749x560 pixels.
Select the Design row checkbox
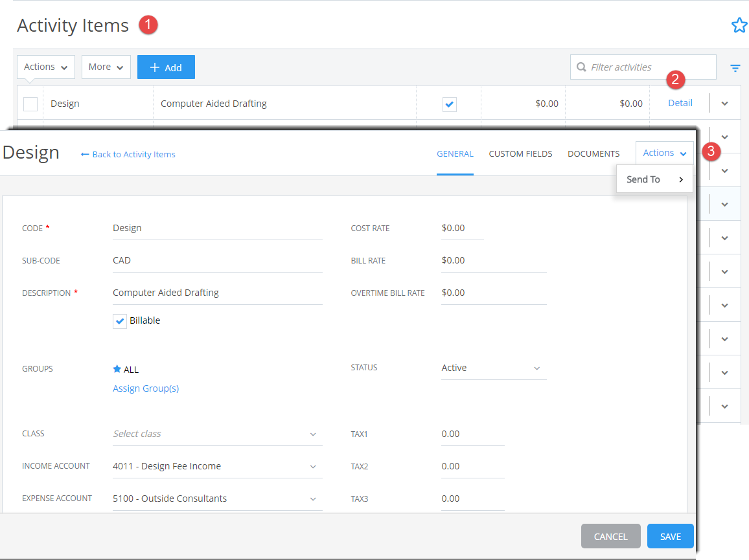click(x=30, y=103)
